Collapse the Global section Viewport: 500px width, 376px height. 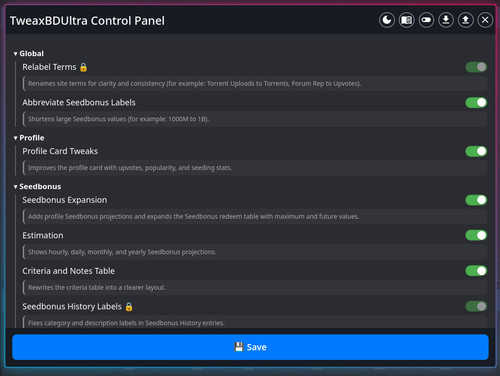pyautogui.click(x=29, y=54)
